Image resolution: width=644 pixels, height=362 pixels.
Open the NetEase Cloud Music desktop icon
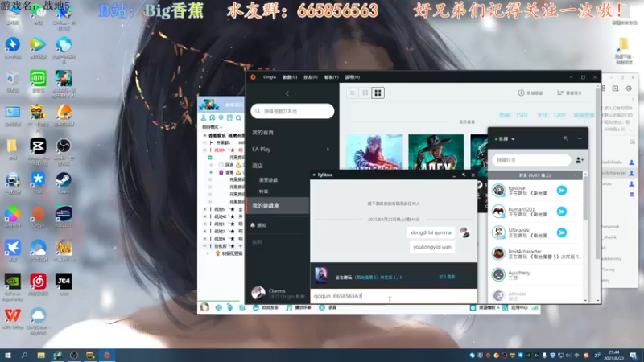[x=38, y=285]
